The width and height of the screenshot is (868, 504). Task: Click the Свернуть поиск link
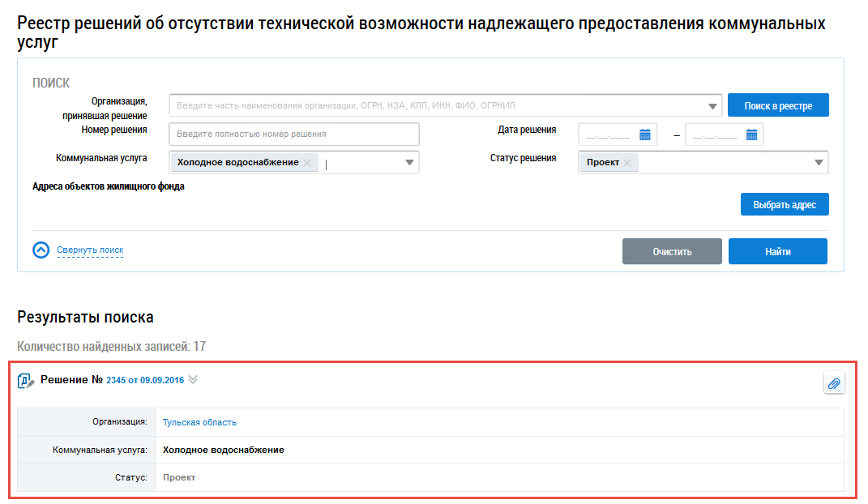90,250
